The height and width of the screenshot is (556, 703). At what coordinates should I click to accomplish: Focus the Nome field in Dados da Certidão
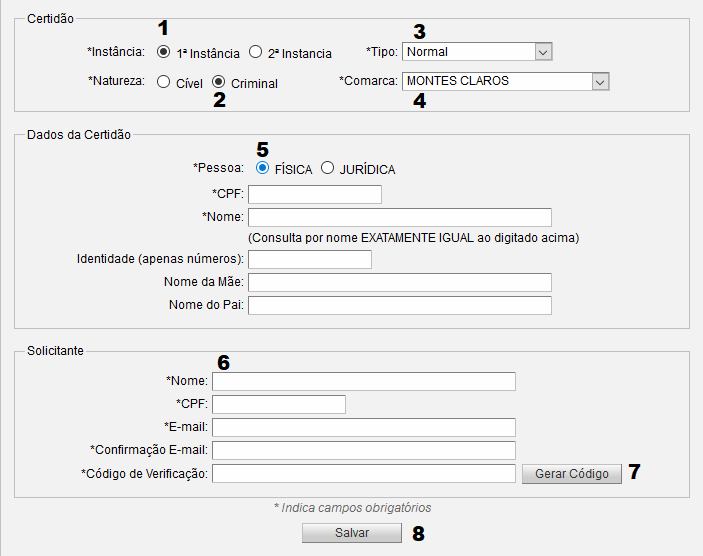[400, 217]
